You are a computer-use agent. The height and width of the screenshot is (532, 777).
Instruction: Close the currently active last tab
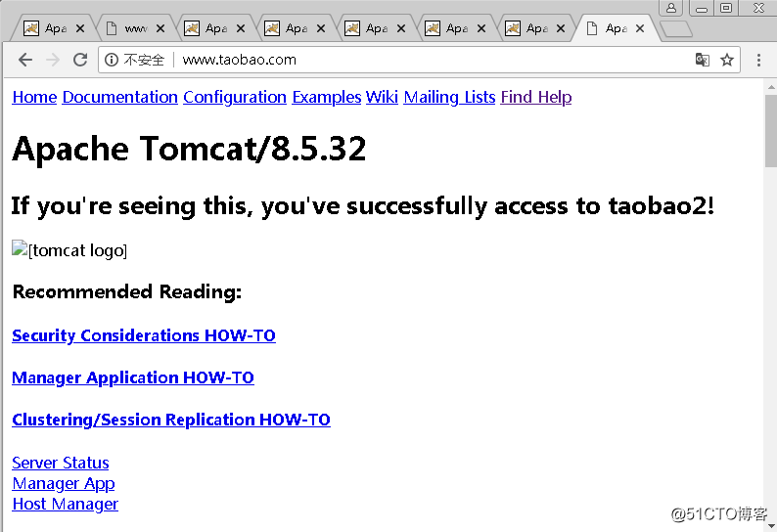click(x=640, y=28)
